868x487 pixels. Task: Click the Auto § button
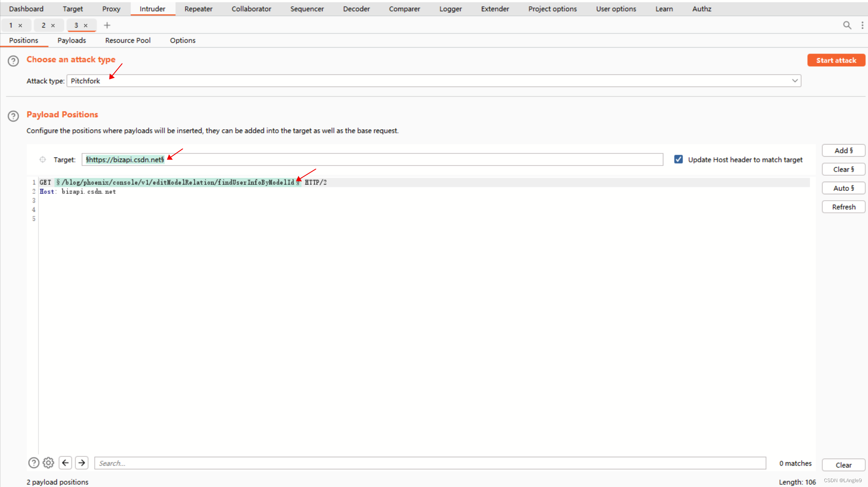coord(843,188)
